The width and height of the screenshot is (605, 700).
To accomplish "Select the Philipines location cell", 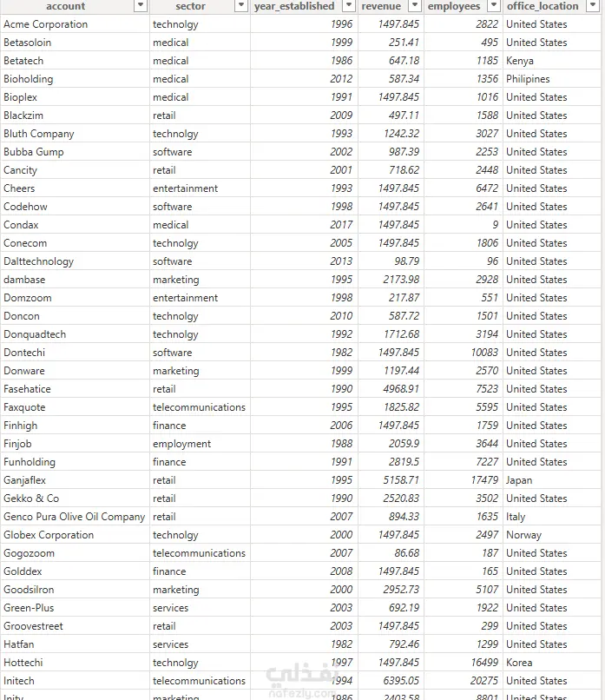I will click(552, 79).
